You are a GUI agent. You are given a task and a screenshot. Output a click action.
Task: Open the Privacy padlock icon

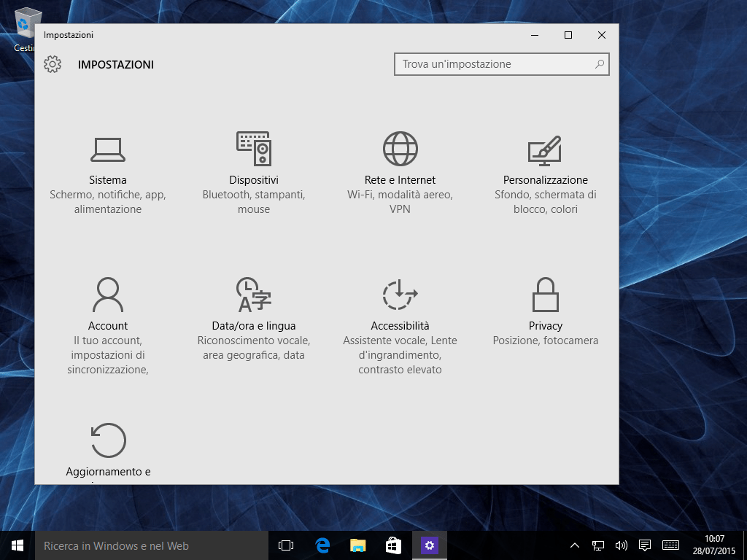coord(545,295)
